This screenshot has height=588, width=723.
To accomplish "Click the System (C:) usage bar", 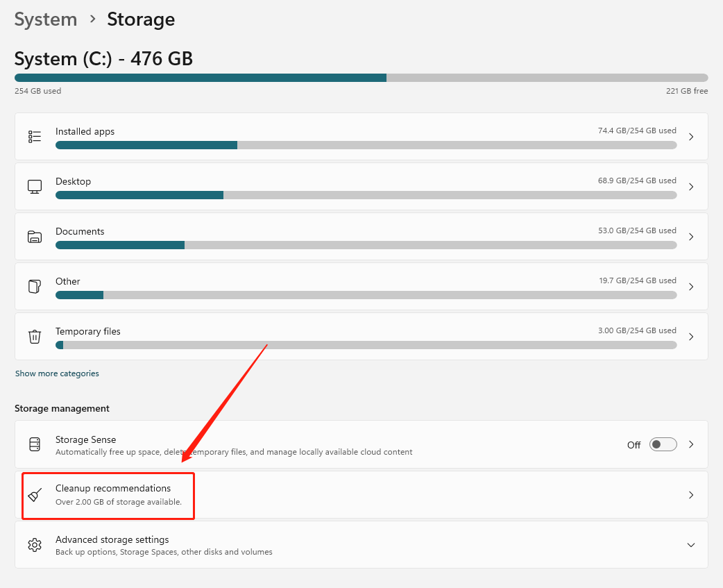I will click(361, 78).
